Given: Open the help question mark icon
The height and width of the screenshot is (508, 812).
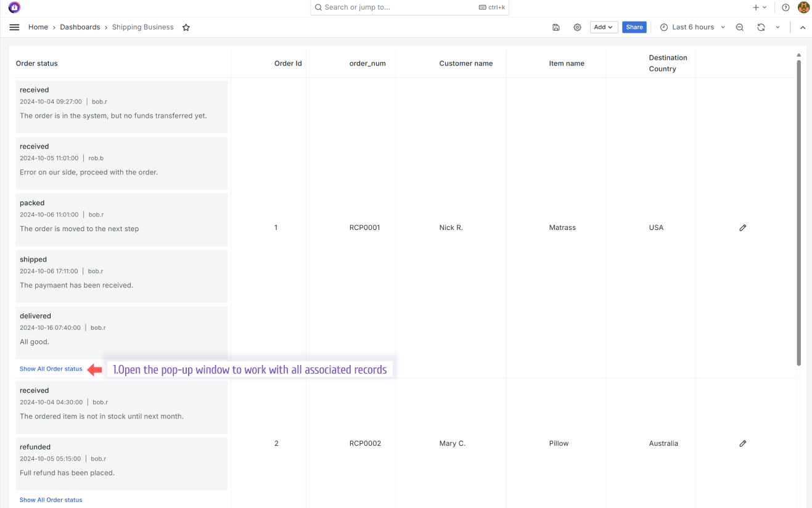Looking at the screenshot, I should click(785, 7).
